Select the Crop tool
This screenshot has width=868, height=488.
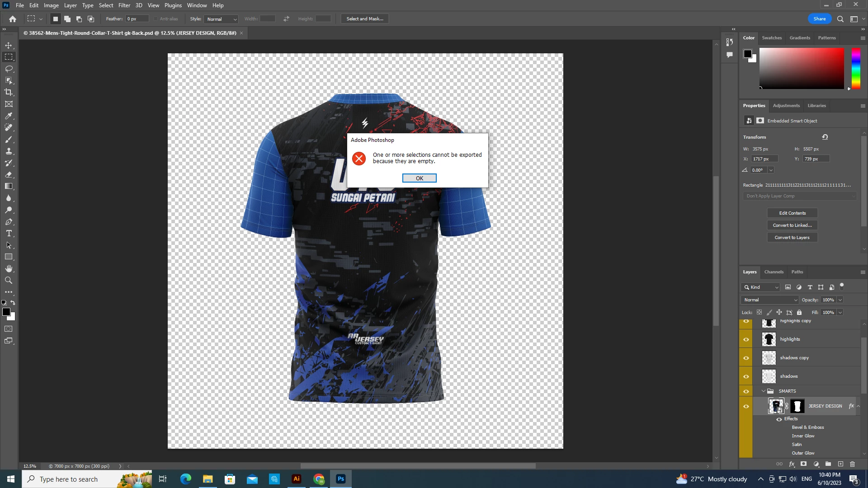click(9, 92)
